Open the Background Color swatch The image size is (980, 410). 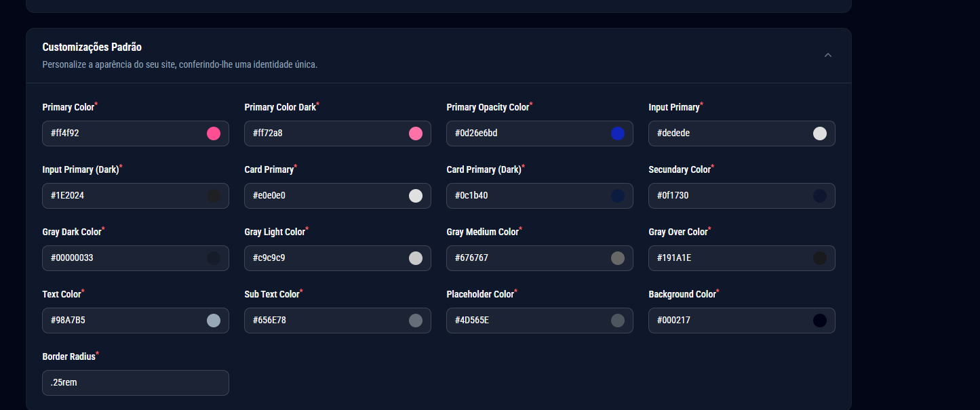pyautogui.click(x=820, y=321)
